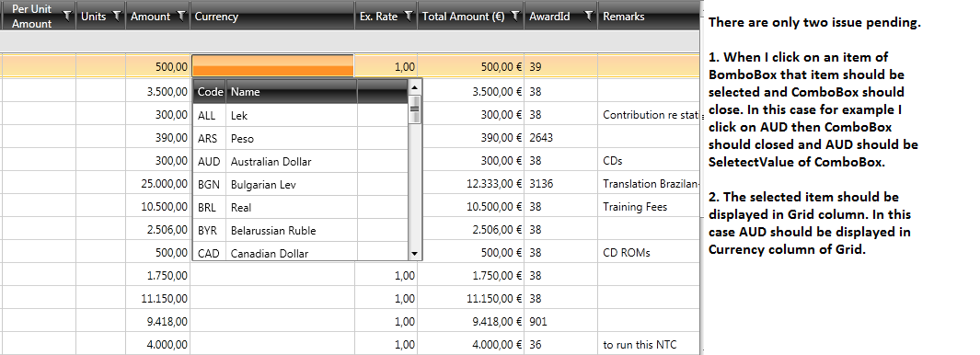Choose BGN Bulgarian Lev currency
This screenshot has width=980, height=355.
pyautogui.click(x=300, y=184)
